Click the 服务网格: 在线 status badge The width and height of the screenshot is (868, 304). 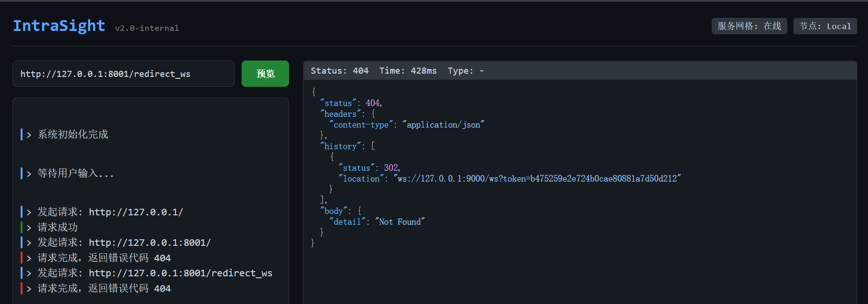pyautogui.click(x=749, y=26)
